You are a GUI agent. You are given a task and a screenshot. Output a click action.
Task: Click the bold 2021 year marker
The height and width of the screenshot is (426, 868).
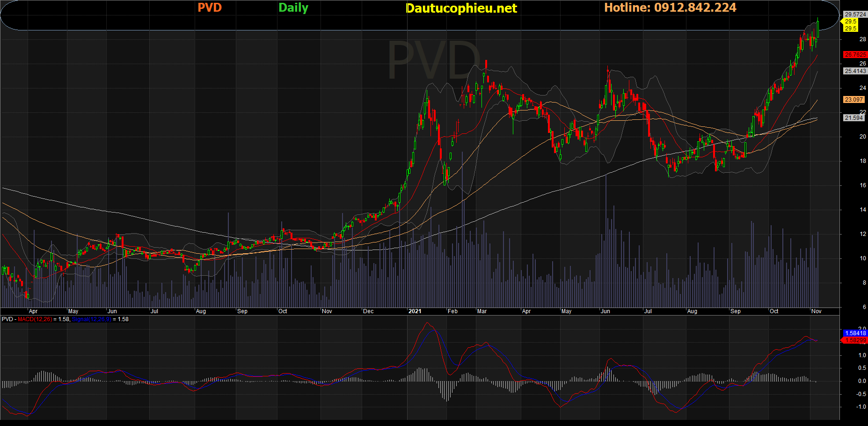[415, 311]
